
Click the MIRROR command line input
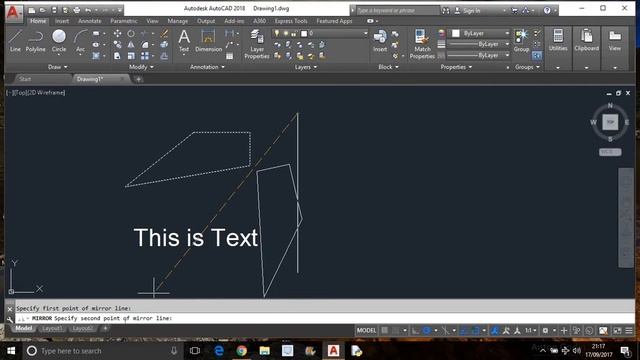[325, 318]
